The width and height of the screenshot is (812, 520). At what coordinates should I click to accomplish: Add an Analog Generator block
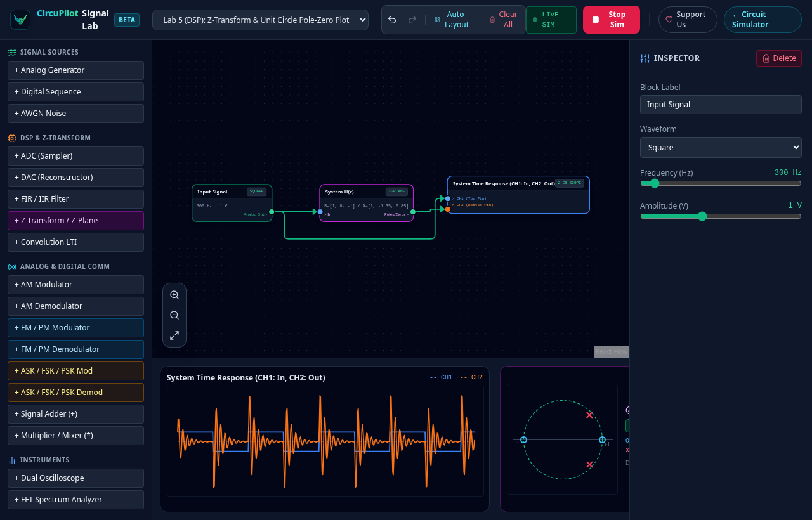point(75,70)
